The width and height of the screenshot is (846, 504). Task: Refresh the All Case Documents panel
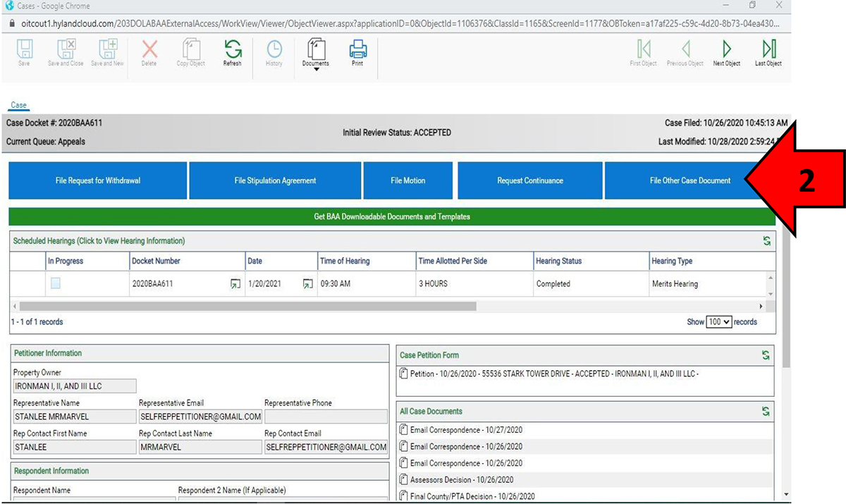765,411
